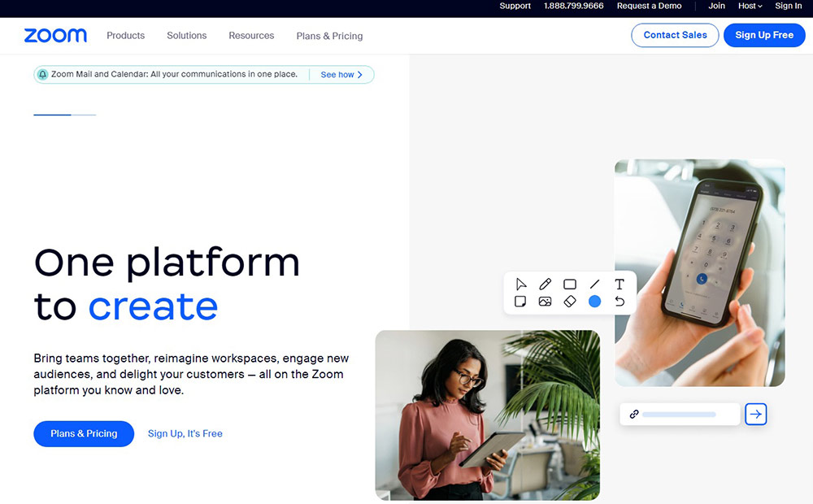Screen dimensions: 813x504
Task: Click the 'One platform' headline text
Action: point(167,263)
